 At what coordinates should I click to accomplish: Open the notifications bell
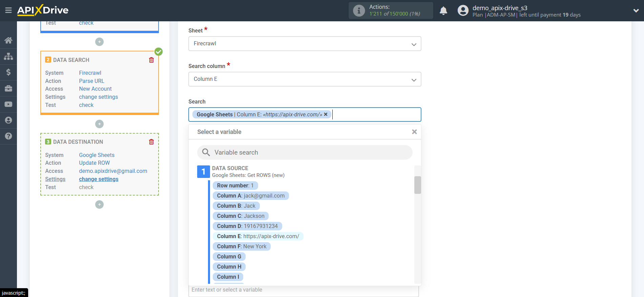pyautogui.click(x=443, y=11)
